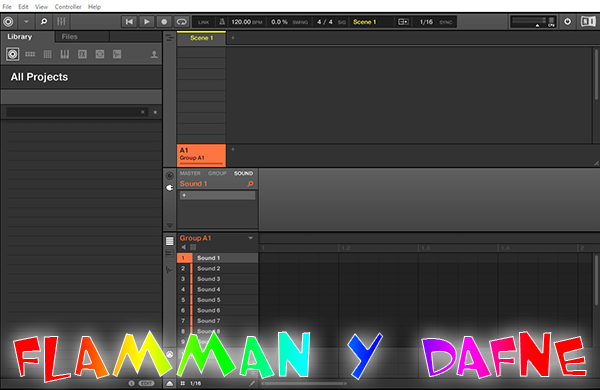Switch to keyboard view icon in pattern editor
The image size is (600, 390).
tap(170, 254)
